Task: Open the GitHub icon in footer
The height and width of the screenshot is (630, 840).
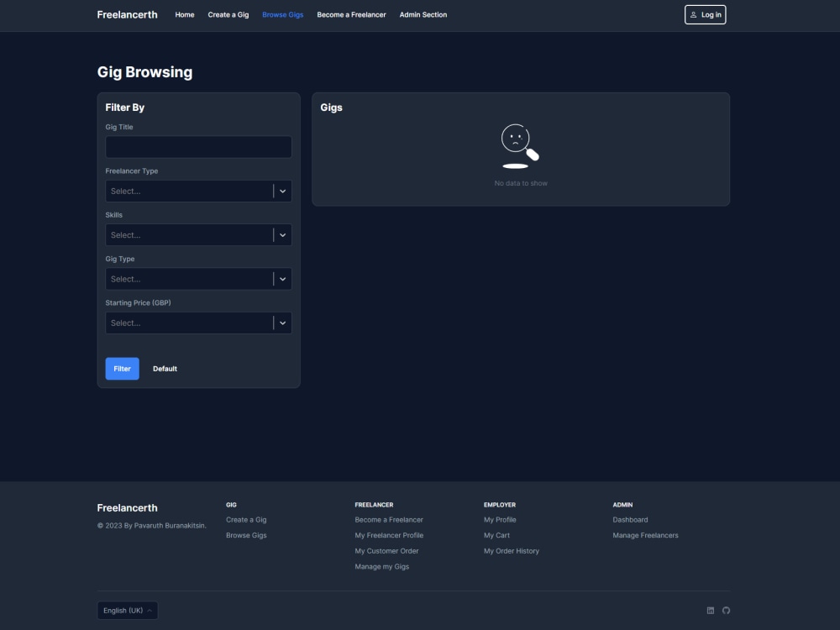Action: click(726, 610)
